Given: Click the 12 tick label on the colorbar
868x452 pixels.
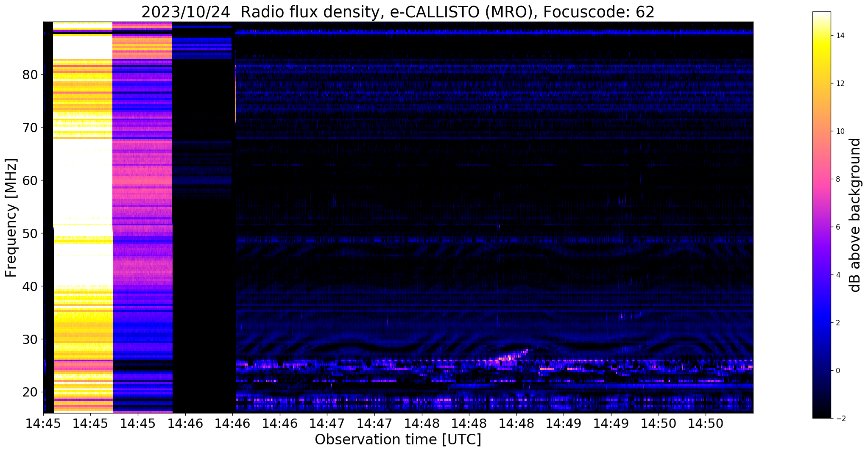Looking at the screenshot, I should tap(840, 83).
